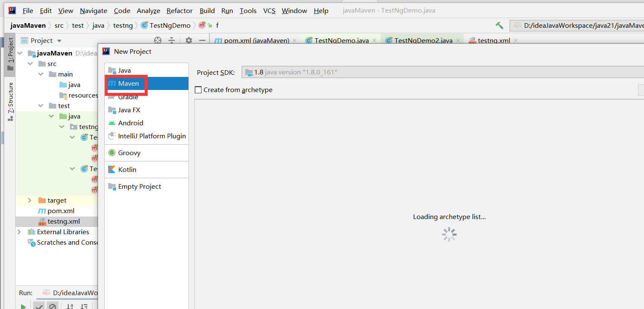Screen dimensions: 644x309
Task: Select Kotlin project type
Action: coord(146,169)
